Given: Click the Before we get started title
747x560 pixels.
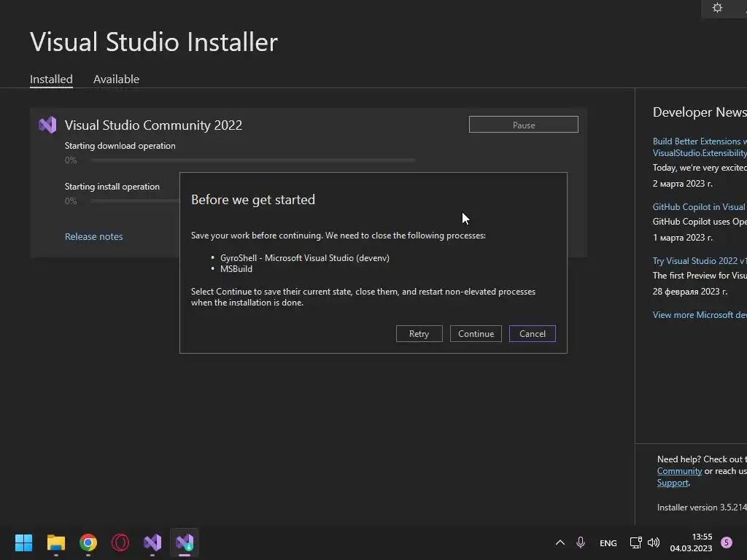Looking at the screenshot, I should [x=253, y=200].
